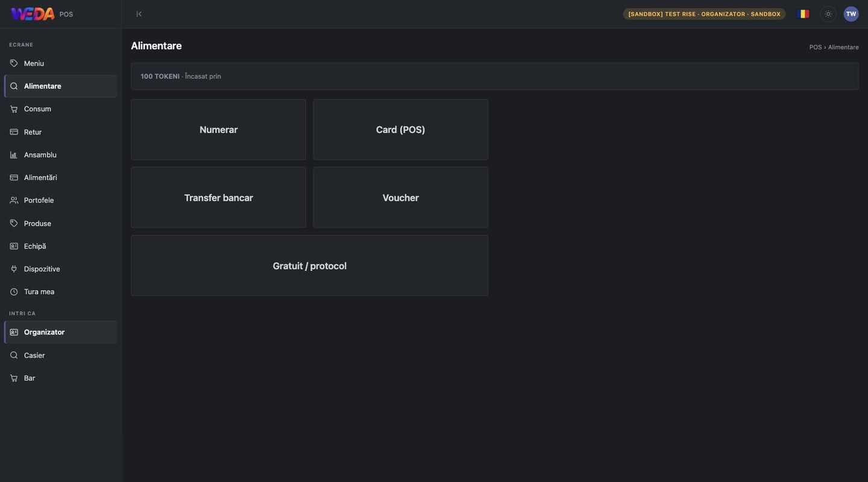This screenshot has width=868, height=482.
Task: Select Gratuit / protocol option
Action: 309,266
